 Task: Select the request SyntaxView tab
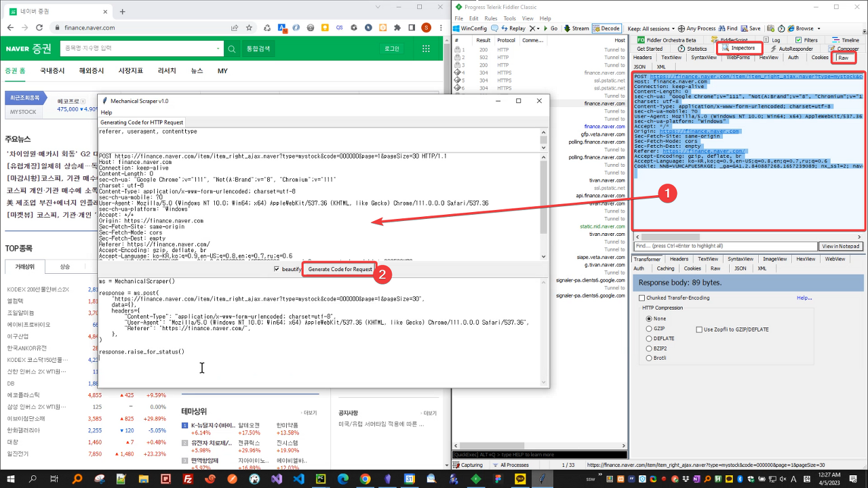coord(704,58)
